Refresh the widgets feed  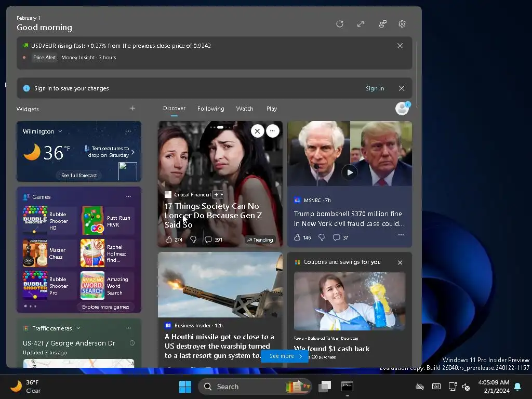click(x=340, y=24)
